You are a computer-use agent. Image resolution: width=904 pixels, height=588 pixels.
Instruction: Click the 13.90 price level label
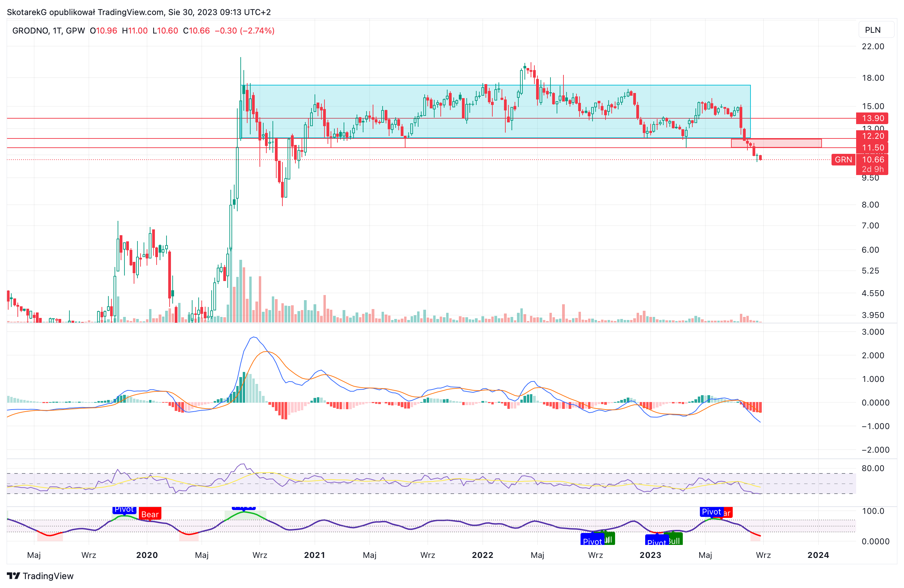pyautogui.click(x=872, y=118)
